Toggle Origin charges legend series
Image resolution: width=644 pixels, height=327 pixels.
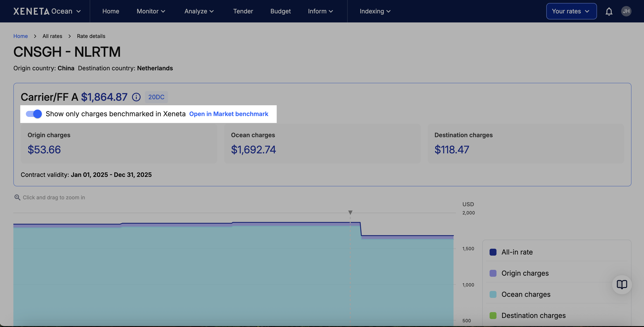pyautogui.click(x=525, y=273)
